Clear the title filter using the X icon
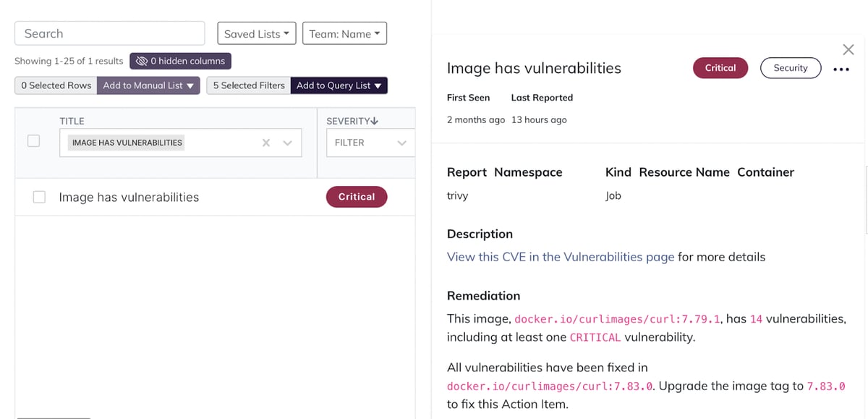 tap(266, 143)
